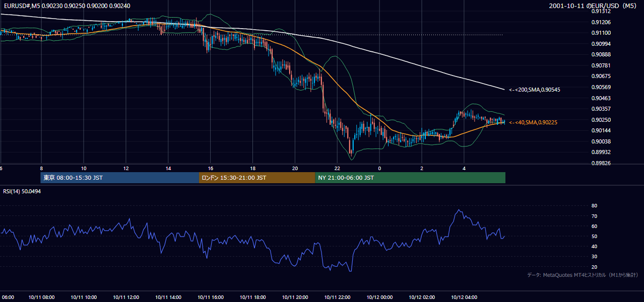The image size is (644, 302).
Task: Click the hour 22 label under price chart
Action: [337, 169]
